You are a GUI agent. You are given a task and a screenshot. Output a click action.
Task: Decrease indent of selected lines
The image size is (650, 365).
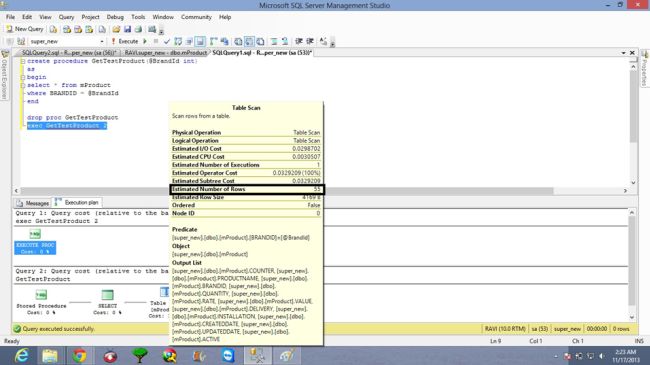pyautogui.click(x=299, y=41)
